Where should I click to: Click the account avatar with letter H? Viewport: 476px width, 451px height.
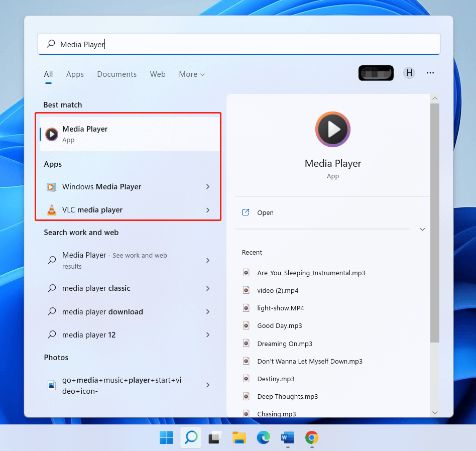pos(409,73)
